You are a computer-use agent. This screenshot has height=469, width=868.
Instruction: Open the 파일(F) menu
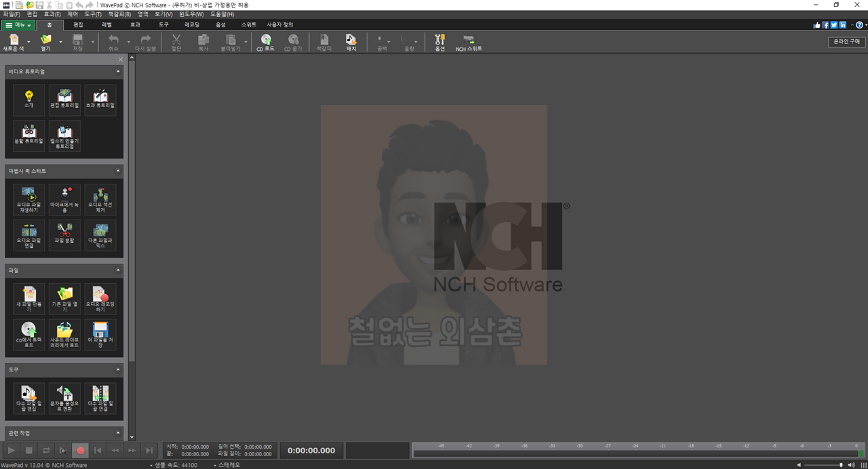click(x=12, y=14)
